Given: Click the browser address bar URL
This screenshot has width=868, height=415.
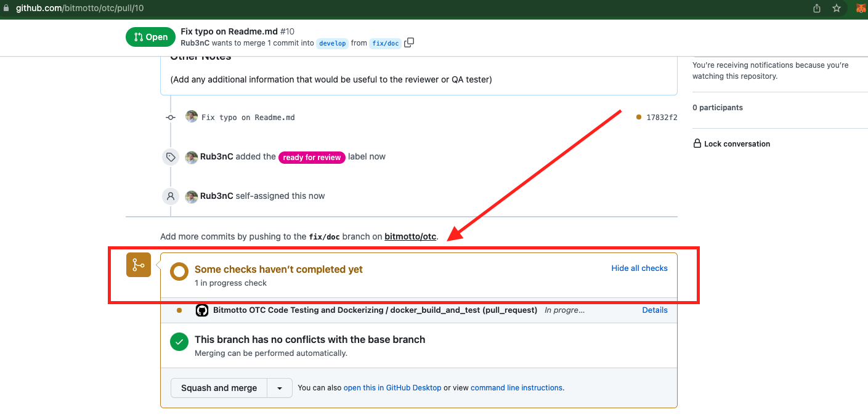Looking at the screenshot, I should tap(80, 9).
